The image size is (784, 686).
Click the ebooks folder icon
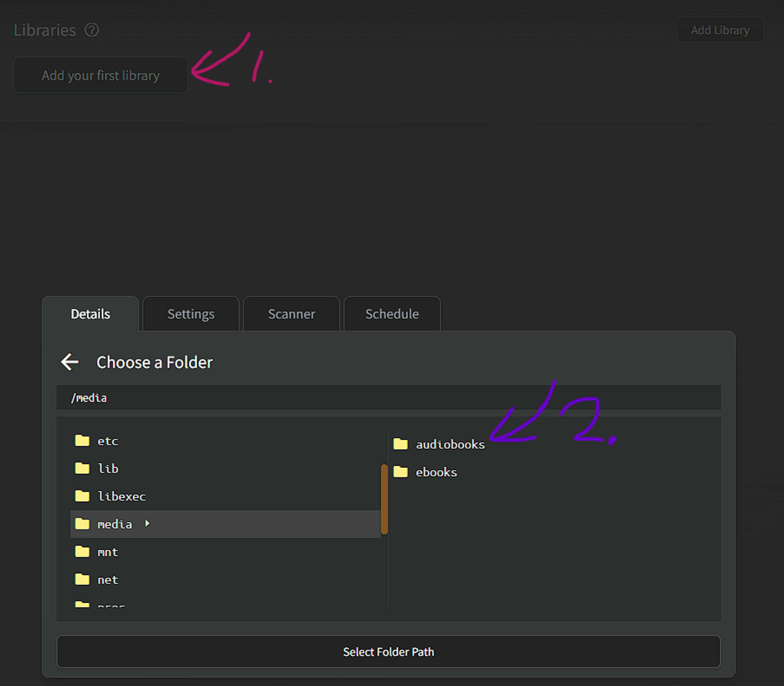tap(400, 472)
